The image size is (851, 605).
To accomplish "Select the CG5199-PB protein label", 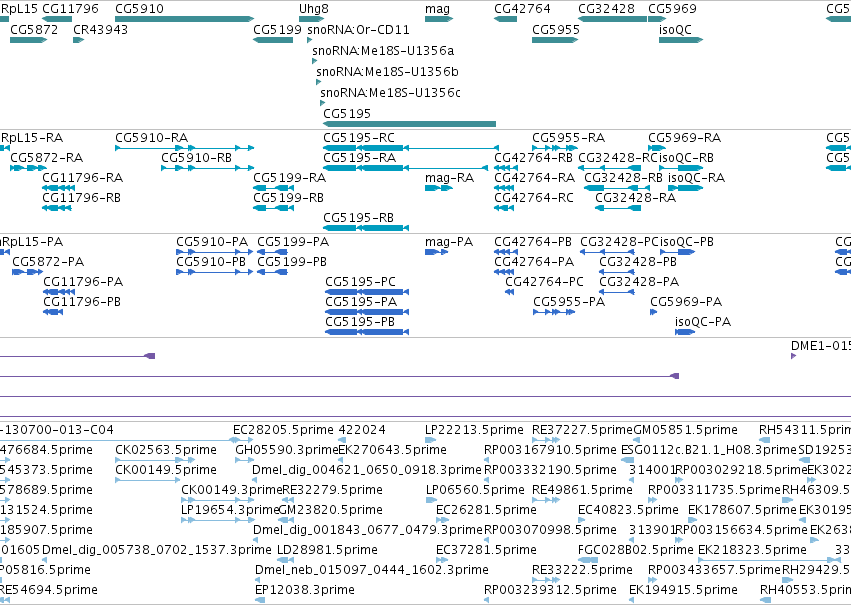I will 292,262.
